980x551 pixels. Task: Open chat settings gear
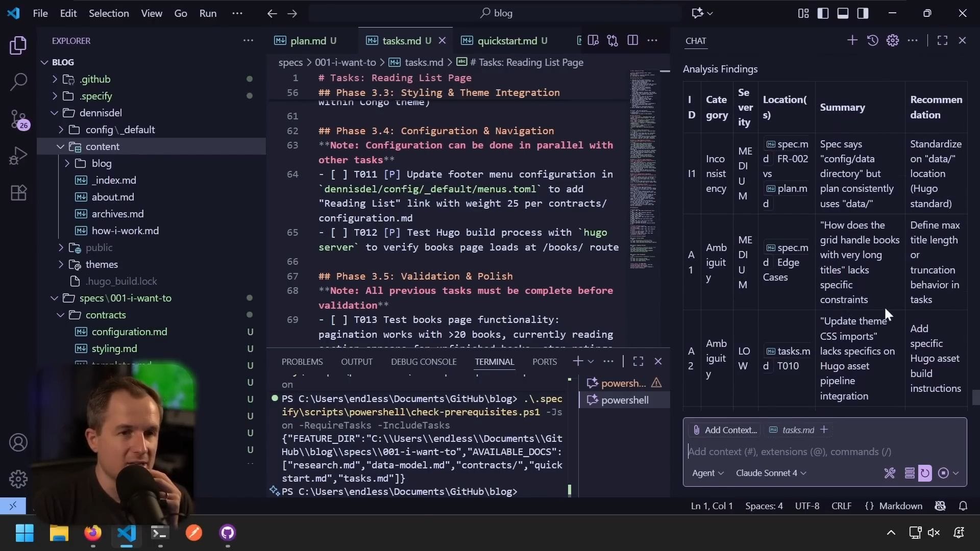click(892, 40)
